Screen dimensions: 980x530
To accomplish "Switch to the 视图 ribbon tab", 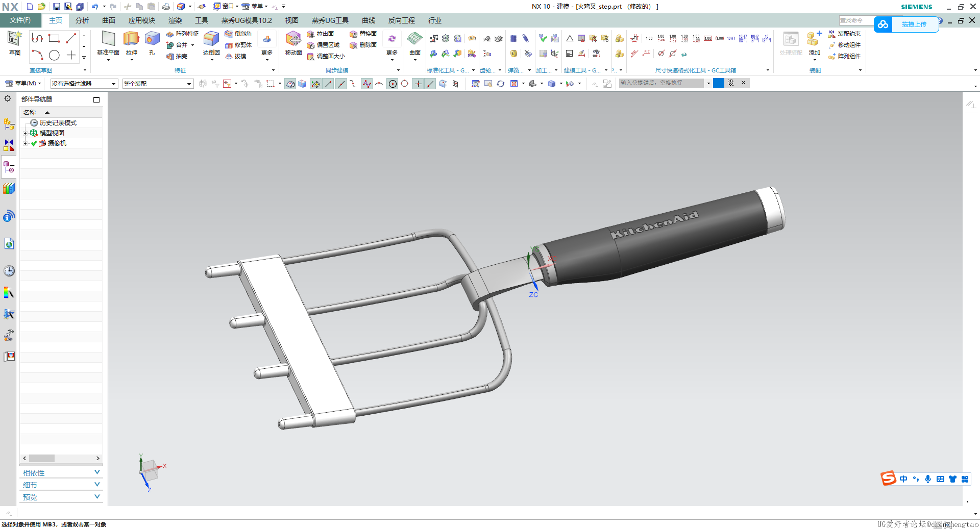I will [x=292, y=20].
